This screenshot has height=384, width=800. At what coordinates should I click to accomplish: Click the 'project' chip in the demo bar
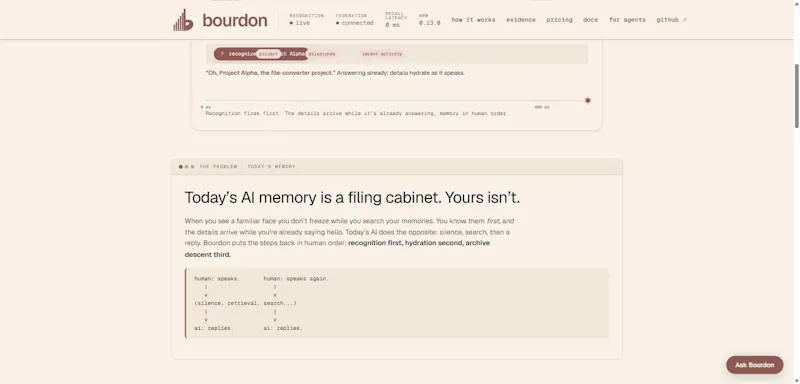point(268,54)
